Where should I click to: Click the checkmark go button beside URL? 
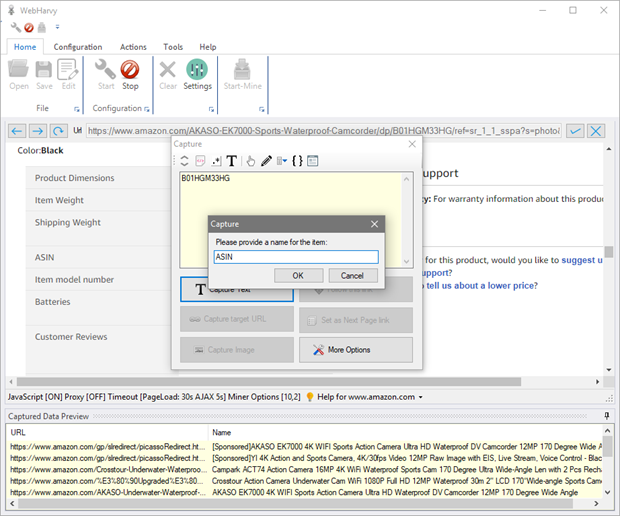point(575,131)
